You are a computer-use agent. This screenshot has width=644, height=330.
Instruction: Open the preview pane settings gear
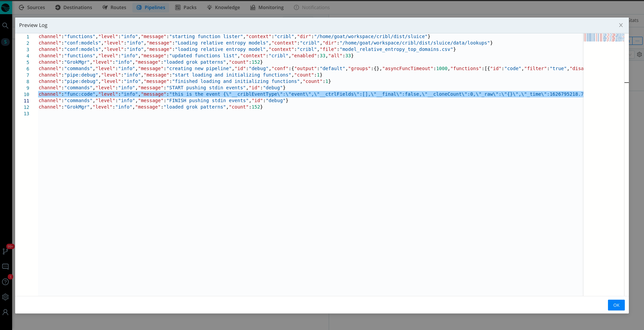[639, 54]
